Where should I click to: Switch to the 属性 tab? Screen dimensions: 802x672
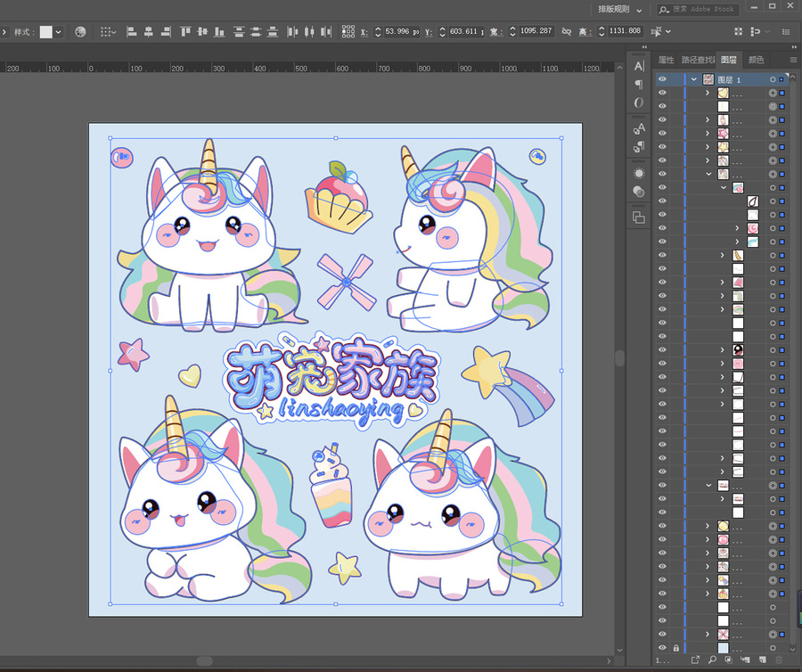tap(666, 60)
